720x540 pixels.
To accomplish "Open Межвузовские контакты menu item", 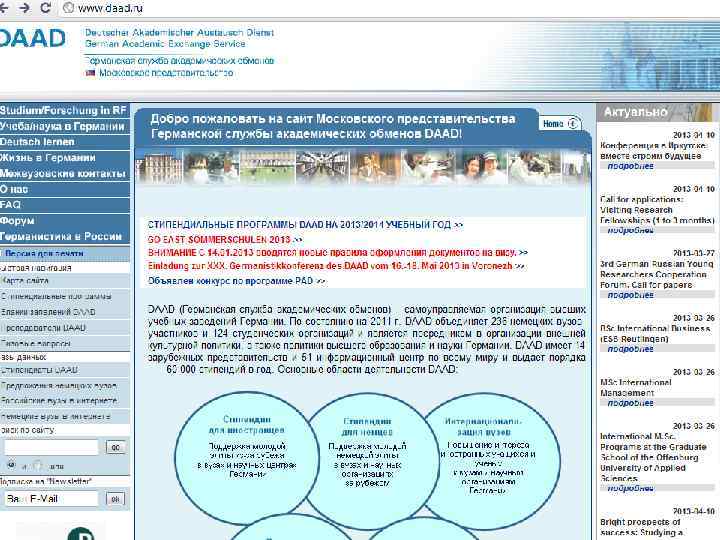I will pyautogui.click(x=64, y=174).
